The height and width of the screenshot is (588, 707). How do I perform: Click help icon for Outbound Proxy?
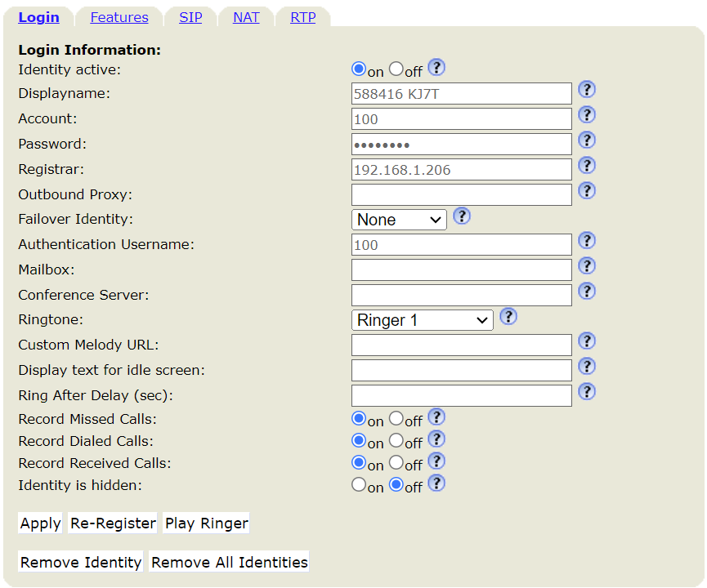(587, 190)
